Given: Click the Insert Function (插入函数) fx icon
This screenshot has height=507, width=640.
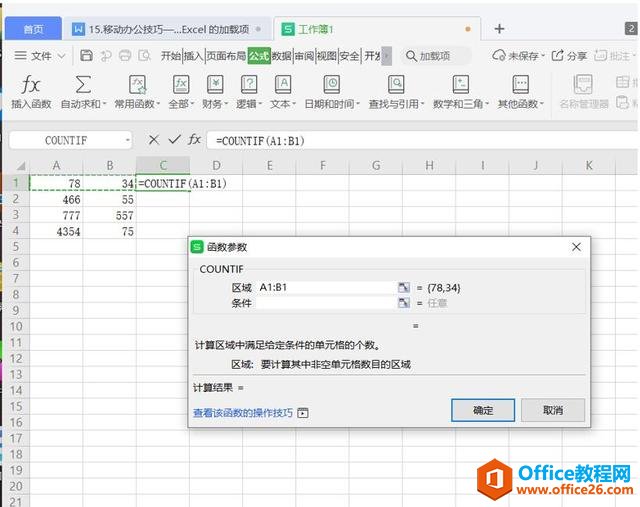Looking at the screenshot, I should point(31,85).
